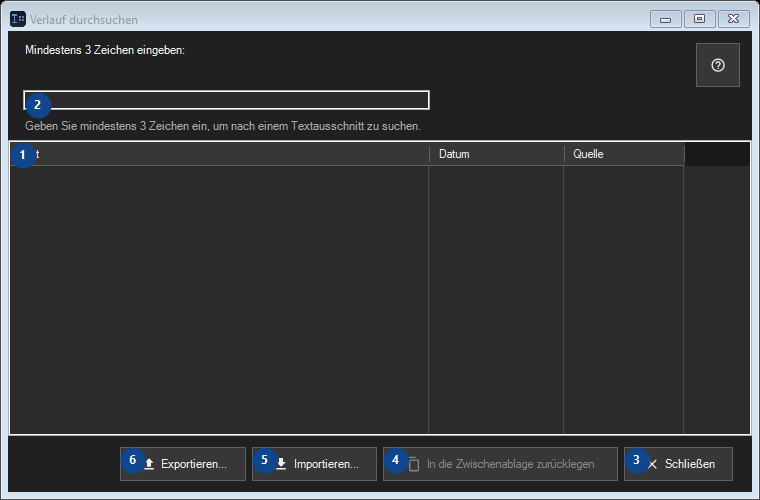Click the Schließen button

[678, 464]
